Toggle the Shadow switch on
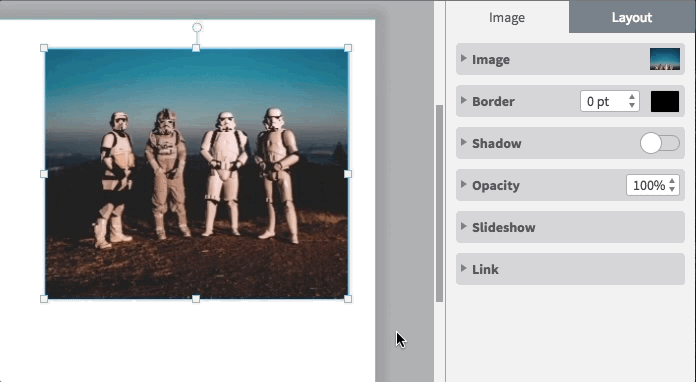This screenshot has height=382, width=696. (660, 143)
